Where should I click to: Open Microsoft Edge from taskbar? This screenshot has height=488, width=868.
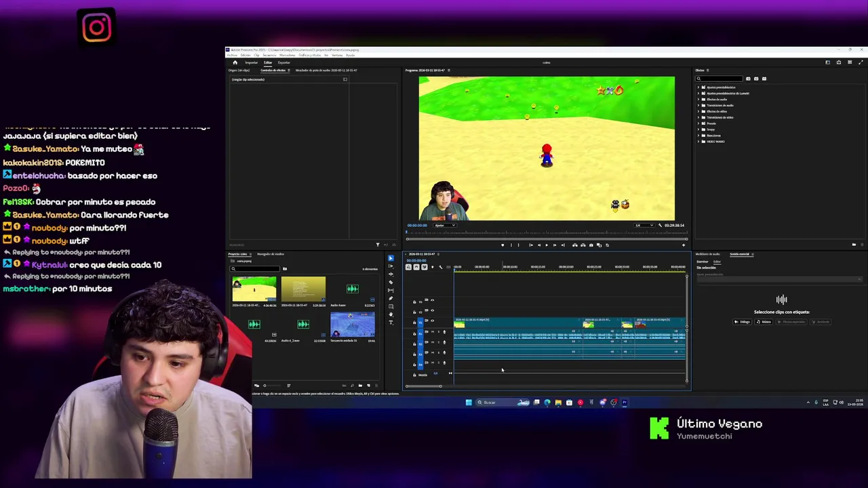point(547,402)
